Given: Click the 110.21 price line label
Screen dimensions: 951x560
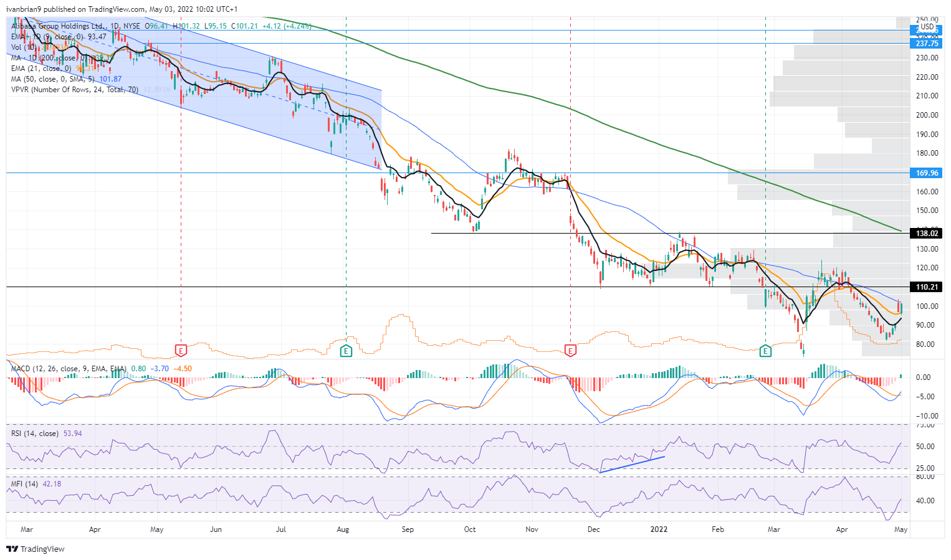Looking at the screenshot, I should [x=927, y=287].
